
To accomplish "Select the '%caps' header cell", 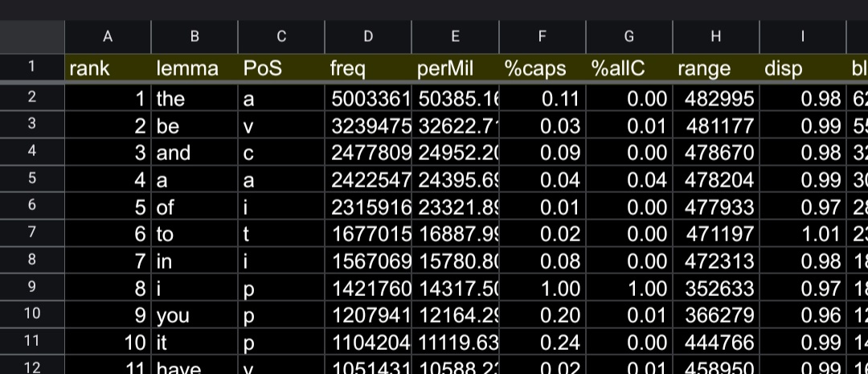I will (542, 68).
